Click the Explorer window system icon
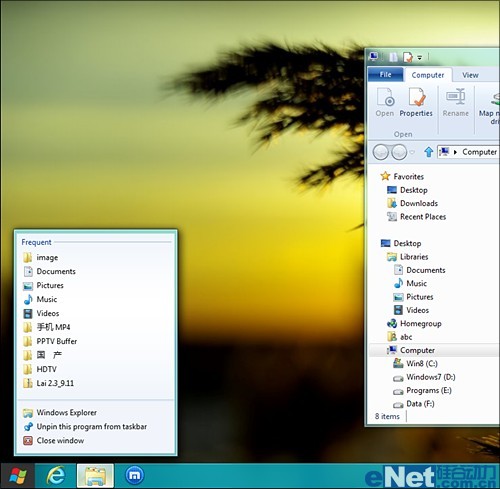Viewport: 500px width, 489px height. 374,57
